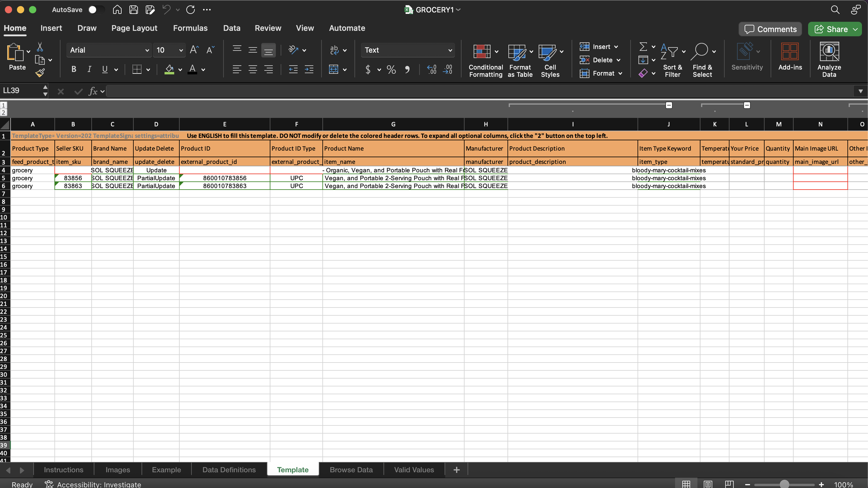Toggle bottom vertical alignment button
868x488 pixels.
click(269, 50)
